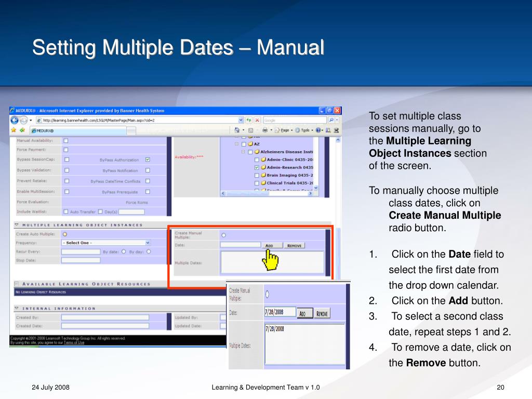The image size is (532, 399).
Task: Check the Bypass Validation checkbox
Action: tap(67, 170)
